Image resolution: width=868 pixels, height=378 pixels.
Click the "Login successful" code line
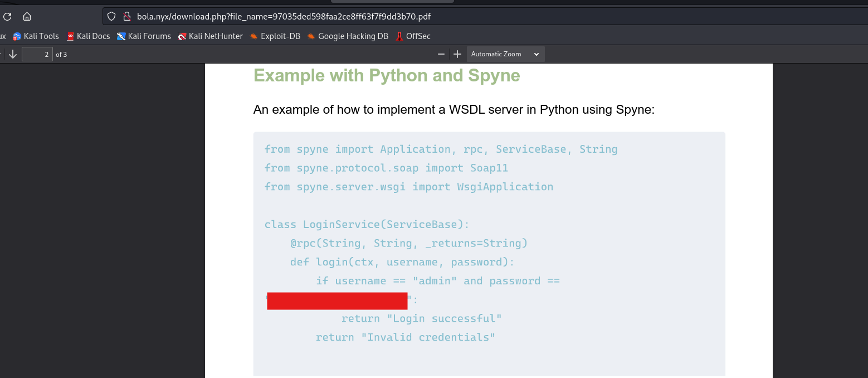pos(421,318)
